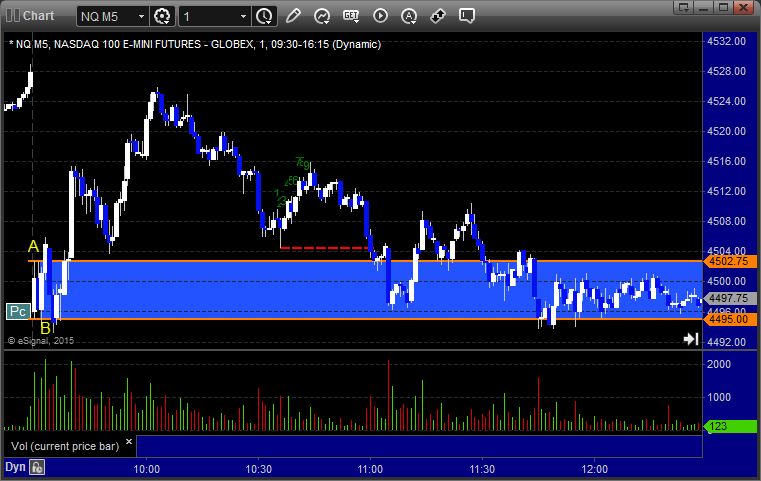Select the Vol (current price bar) tab
761x481 pixels.
62,445
